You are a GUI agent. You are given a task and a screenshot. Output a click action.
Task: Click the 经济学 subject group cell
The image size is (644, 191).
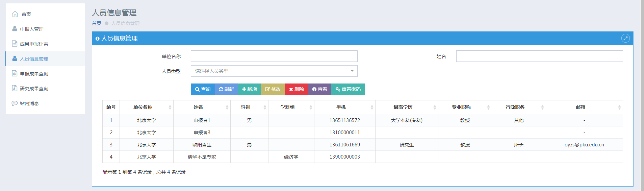point(291,157)
